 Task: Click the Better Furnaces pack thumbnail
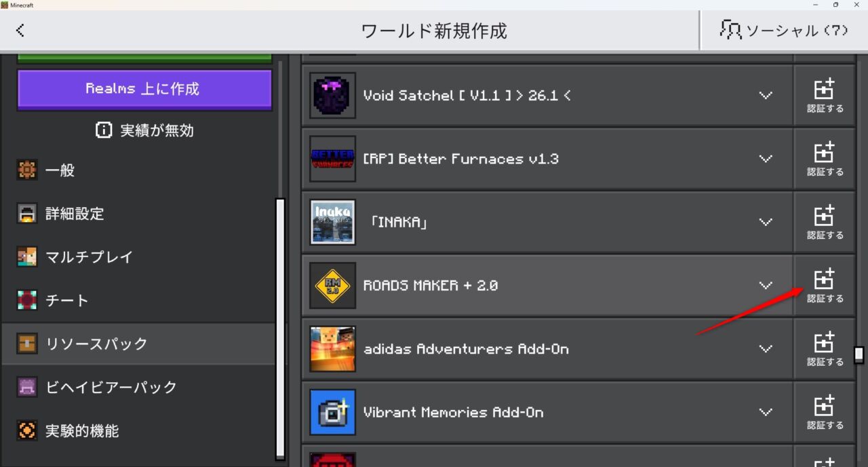click(x=332, y=159)
